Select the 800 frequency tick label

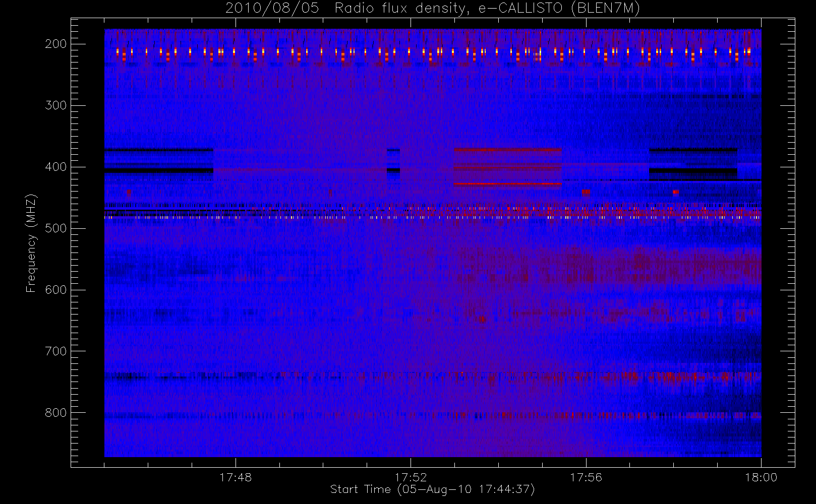click(56, 413)
